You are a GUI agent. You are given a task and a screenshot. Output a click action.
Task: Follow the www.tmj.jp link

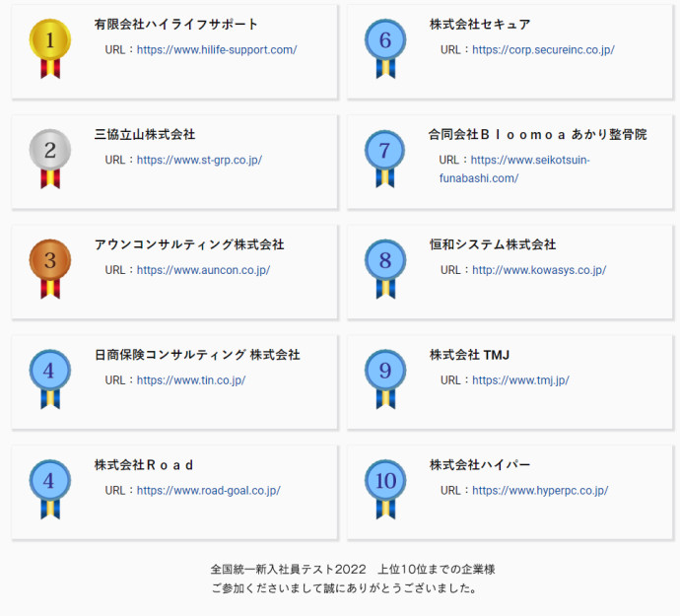click(x=520, y=380)
